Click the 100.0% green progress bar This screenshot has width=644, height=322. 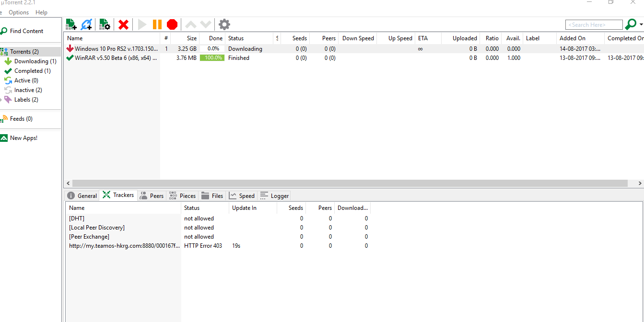[x=212, y=58]
